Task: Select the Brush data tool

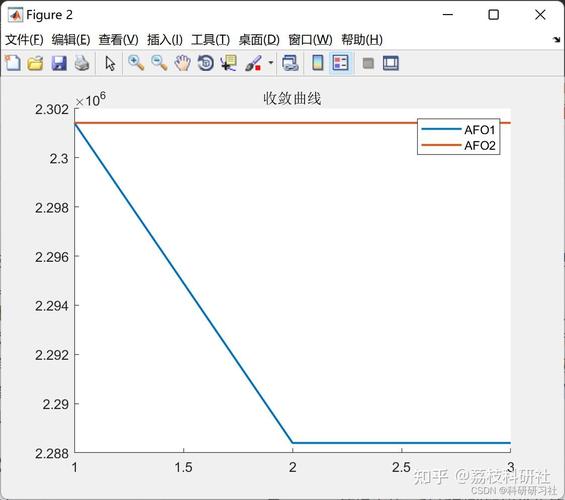Action: point(253,63)
